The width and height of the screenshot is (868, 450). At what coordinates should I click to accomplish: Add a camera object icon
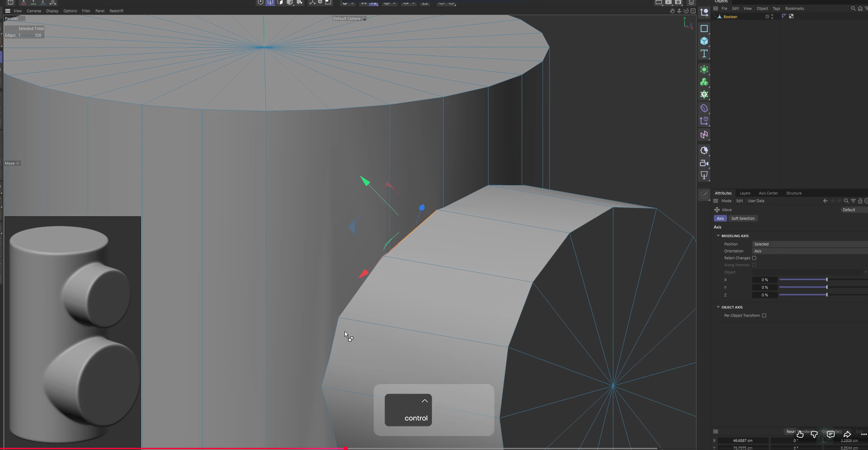point(704,163)
